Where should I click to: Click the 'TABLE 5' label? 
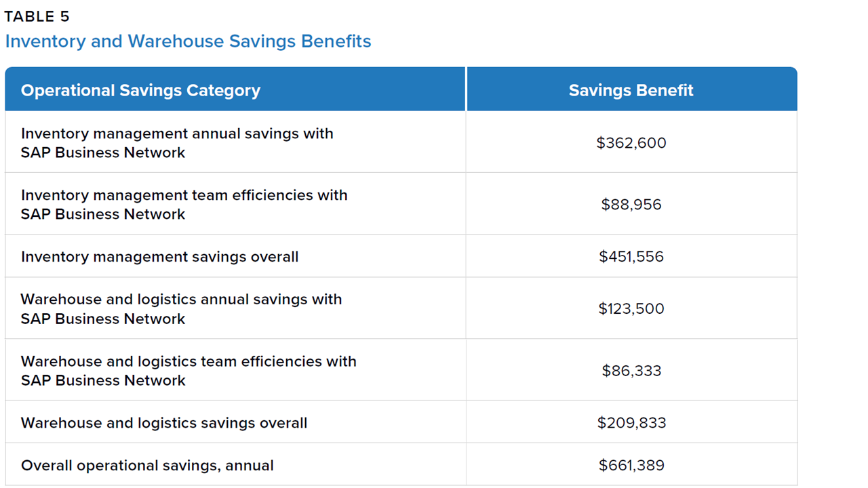point(37,17)
